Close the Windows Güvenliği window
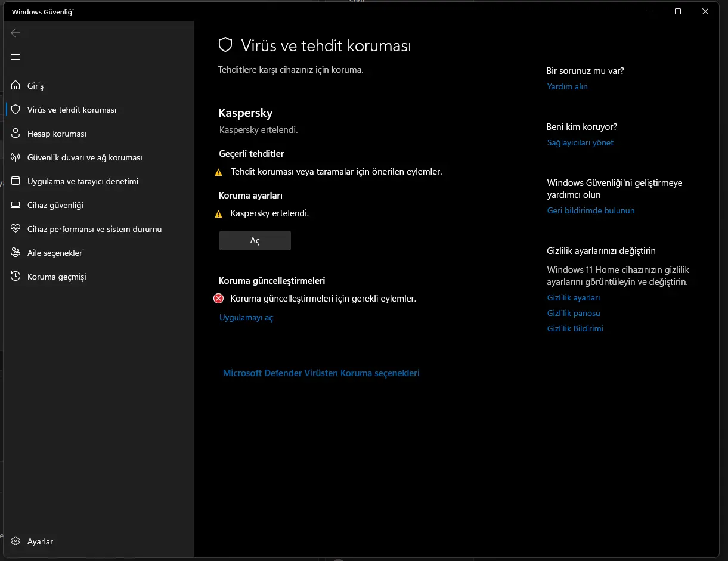Image resolution: width=728 pixels, height=561 pixels. pyautogui.click(x=705, y=11)
